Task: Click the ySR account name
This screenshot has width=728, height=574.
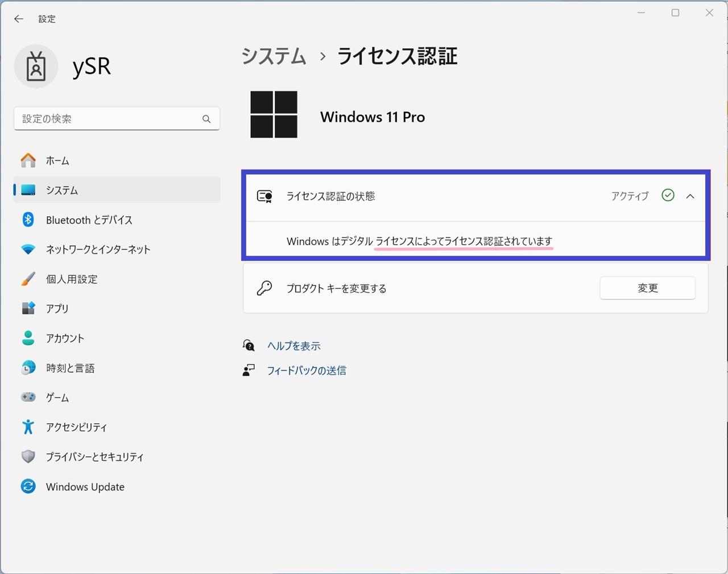Action: (92, 67)
